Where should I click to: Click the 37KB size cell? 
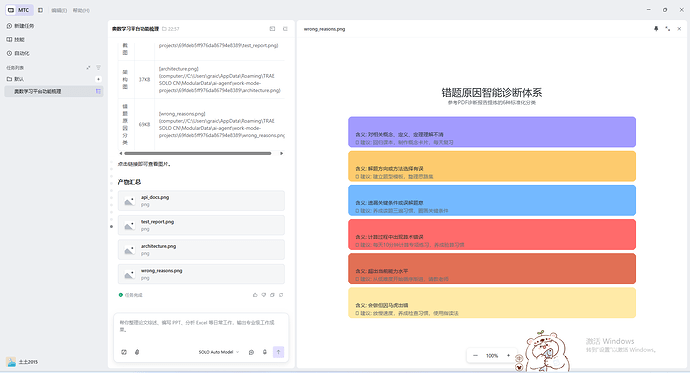pyautogui.click(x=144, y=80)
